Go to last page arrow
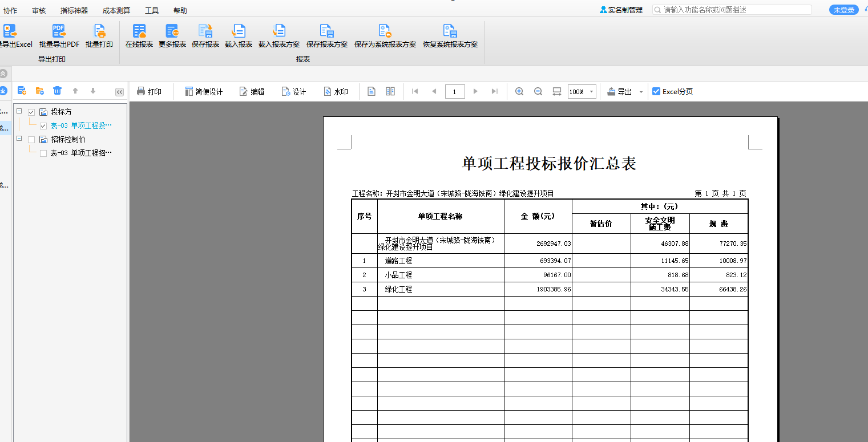The height and width of the screenshot is (442, 868). [495, 91]
